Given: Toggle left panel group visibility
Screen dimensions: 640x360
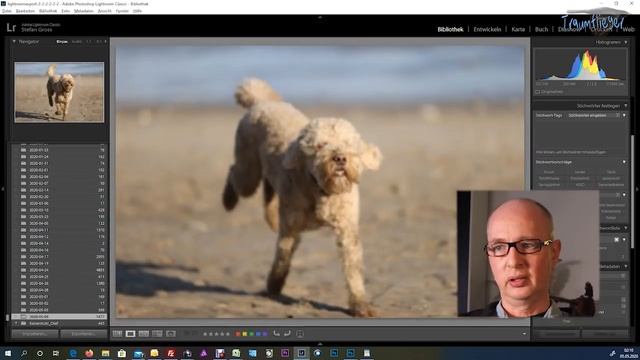Looking at the screenshot, I should [x=2, y=189].
